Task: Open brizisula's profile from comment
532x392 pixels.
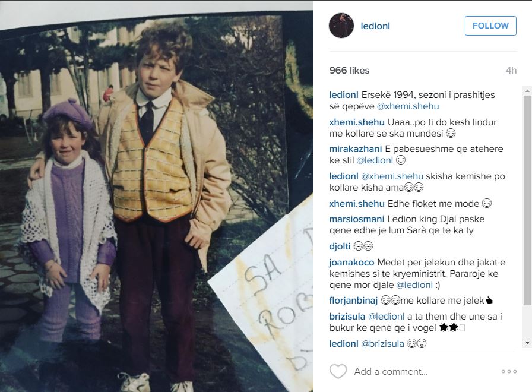Action: tap(347, 317)
